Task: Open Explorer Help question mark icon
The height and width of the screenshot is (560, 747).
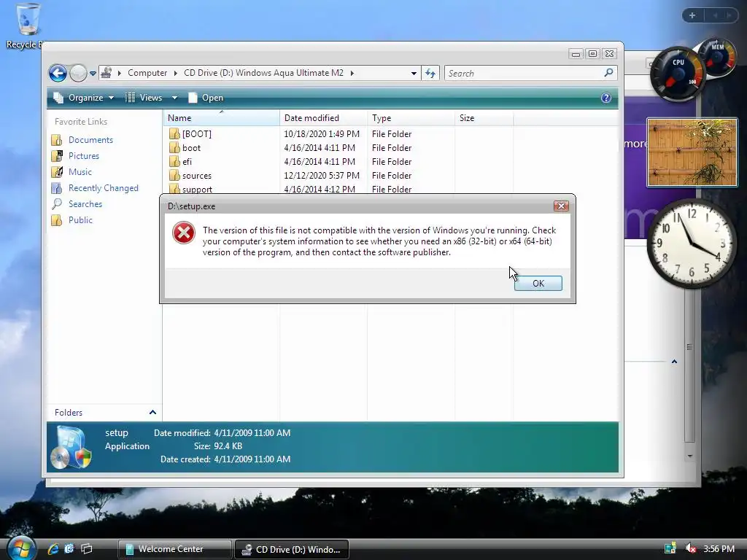Action: pos(605,98)
